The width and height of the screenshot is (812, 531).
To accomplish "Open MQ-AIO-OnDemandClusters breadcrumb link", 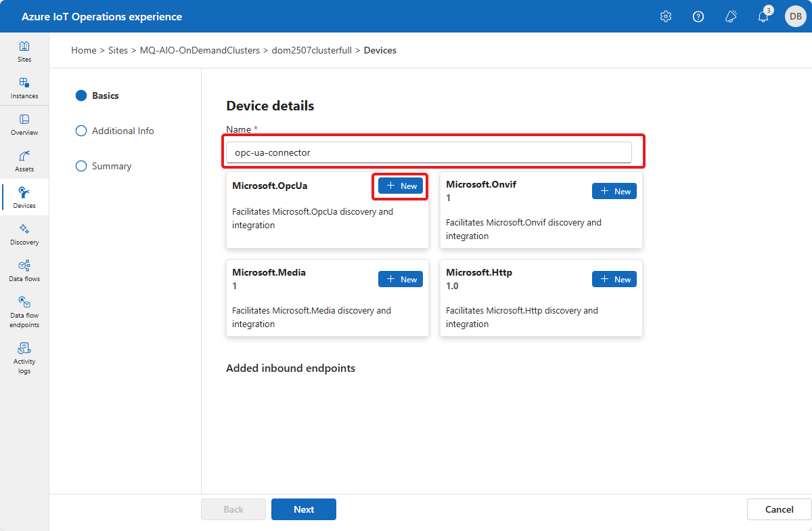I will pos(200,50).
